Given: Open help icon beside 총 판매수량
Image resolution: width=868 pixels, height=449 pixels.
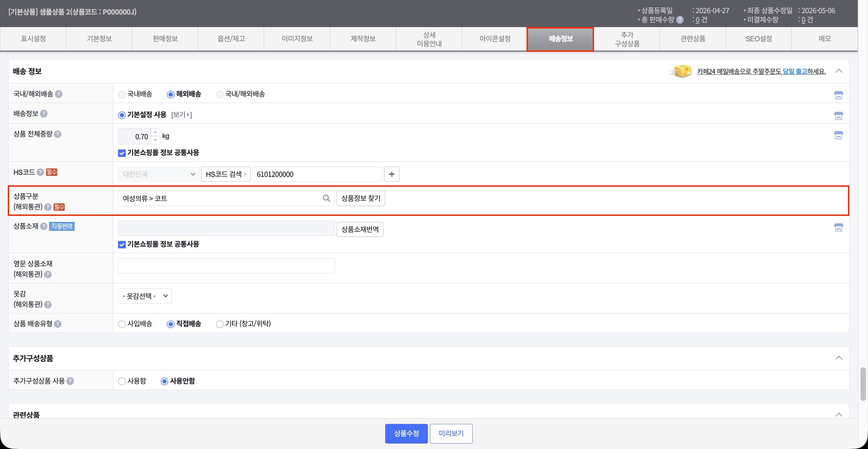Looking at the screenshot, I should [680, 20].
